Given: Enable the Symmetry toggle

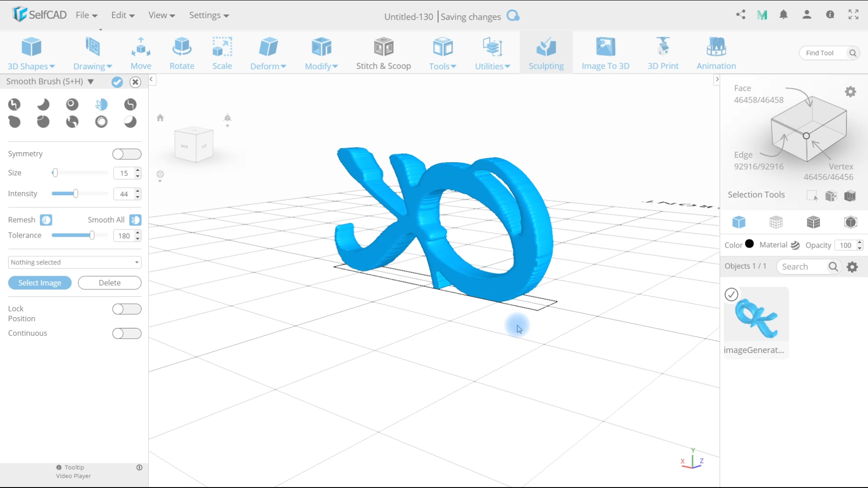Looking at the screenshot, I should [x=127, y=154].
